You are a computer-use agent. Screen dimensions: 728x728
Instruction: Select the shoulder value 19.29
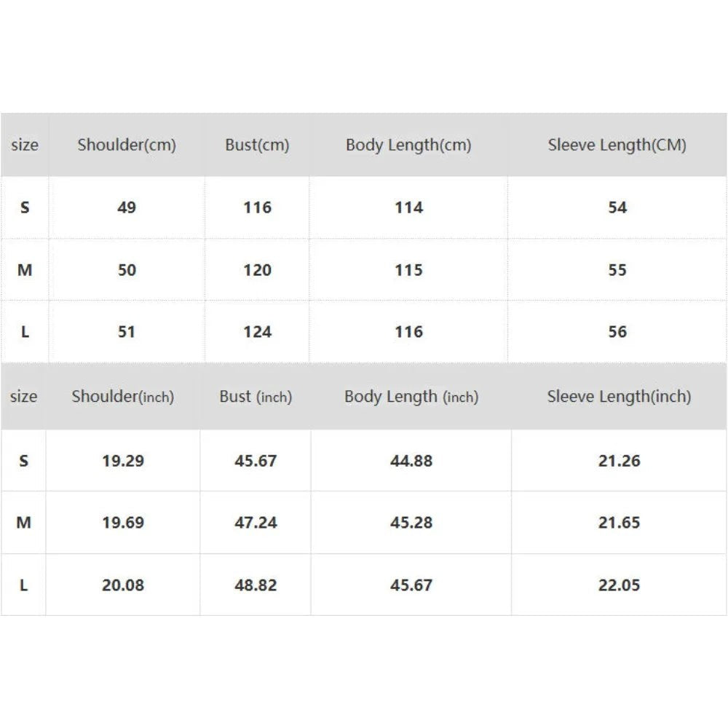point(123,461)
